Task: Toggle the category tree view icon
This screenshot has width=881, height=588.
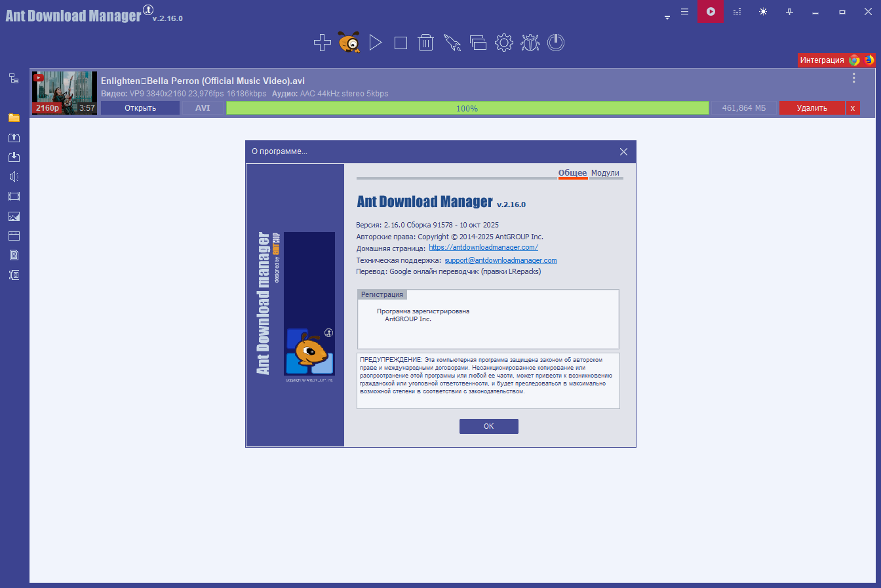Action: click(x=14, y=79)
